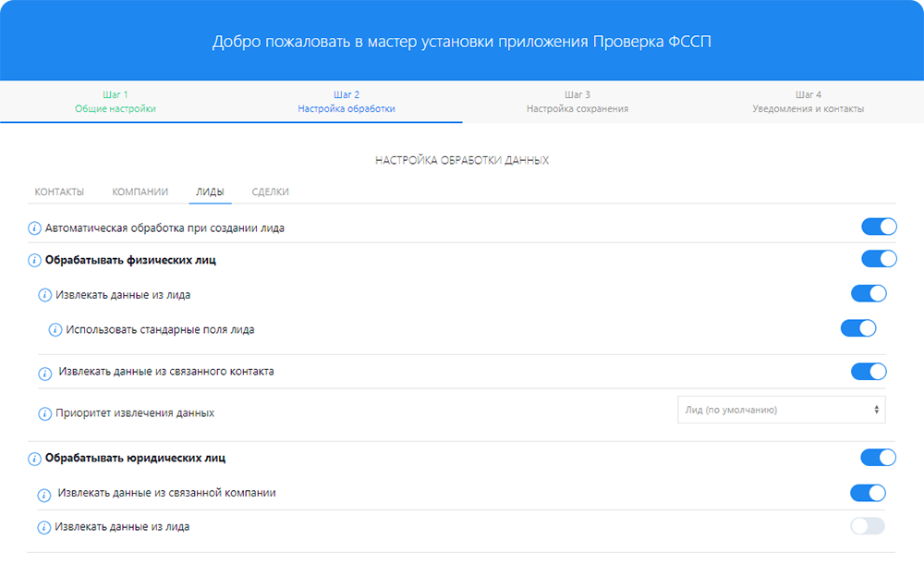Click info icon for 'Извлекать данные из связанной компании'

click(44, 494)
